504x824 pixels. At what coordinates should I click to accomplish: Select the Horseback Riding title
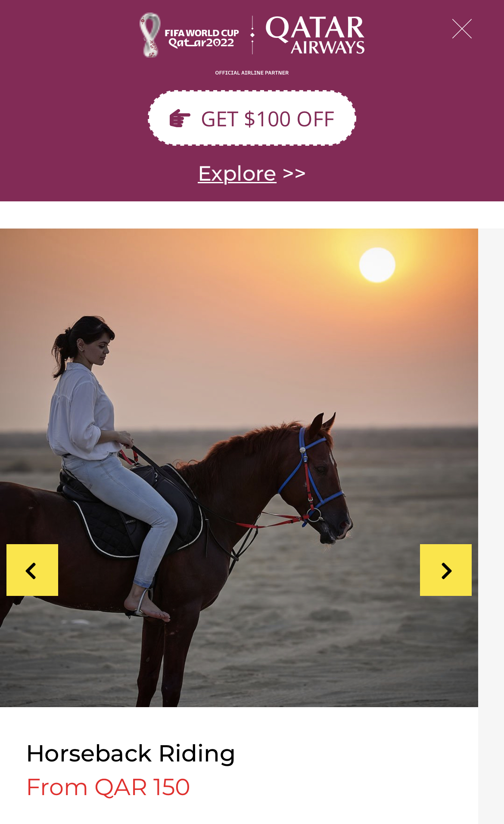[131, 753]
